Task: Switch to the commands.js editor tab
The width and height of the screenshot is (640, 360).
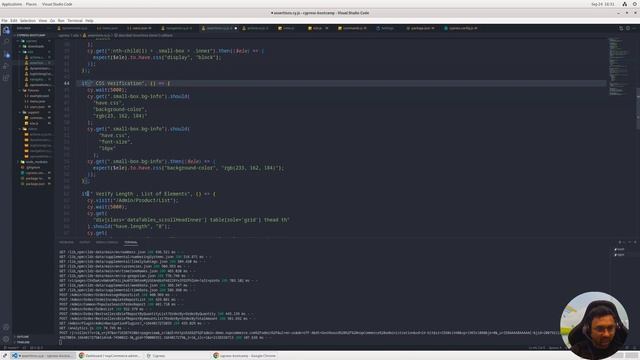Action: [353, 28]
